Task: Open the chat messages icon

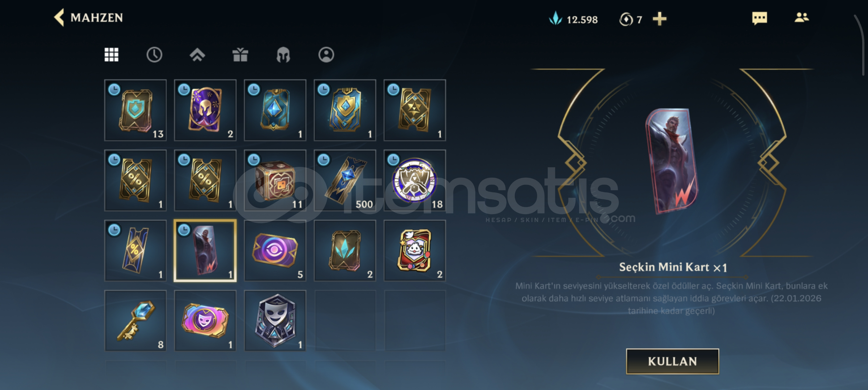Action: (759, 18)
